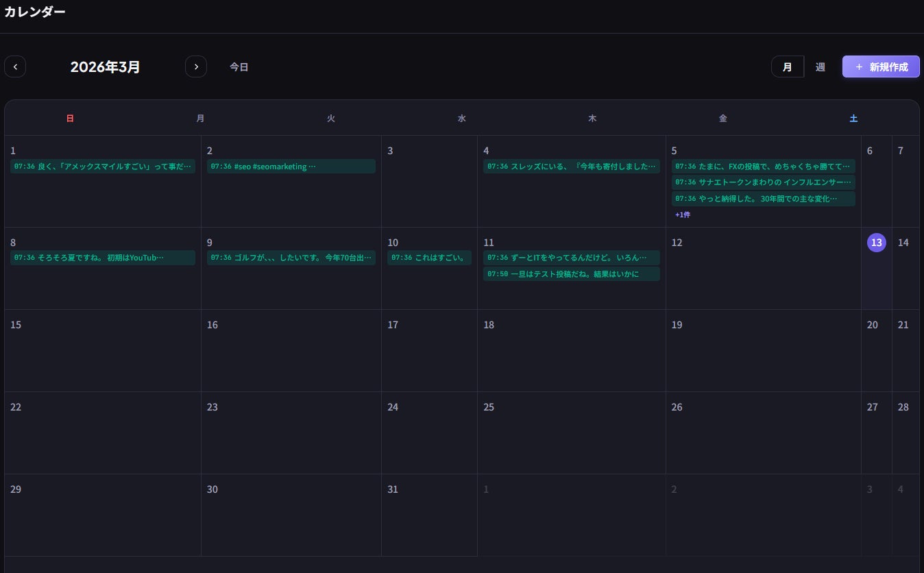Switch to 月 month view

pyautogui.click(x=788, y=66)
